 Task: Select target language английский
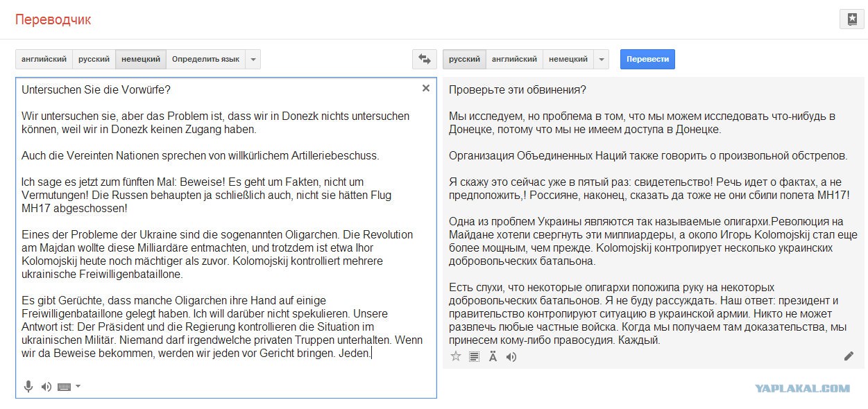point(514,60)
